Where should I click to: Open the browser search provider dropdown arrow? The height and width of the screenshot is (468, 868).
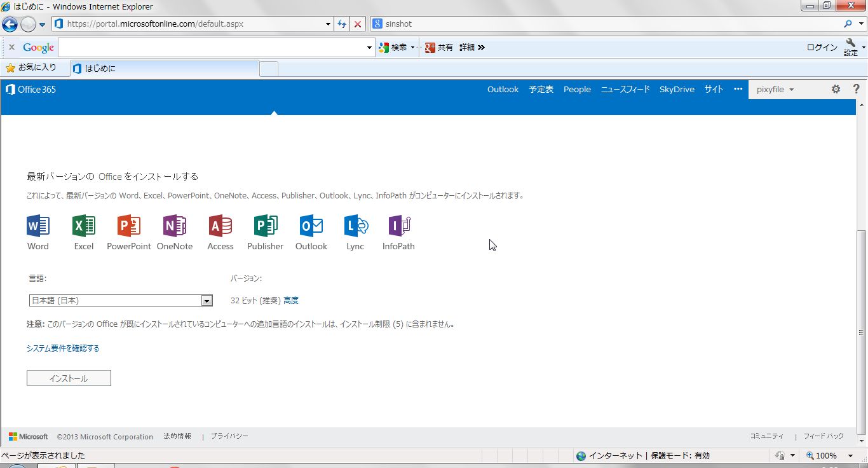tap(860, 24)
